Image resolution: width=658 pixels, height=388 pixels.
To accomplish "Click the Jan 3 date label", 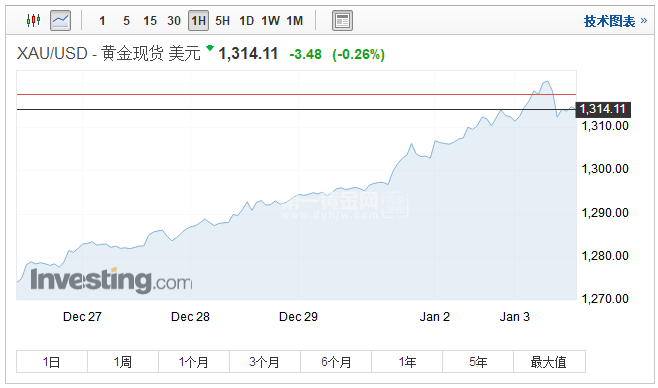I will pyautogui.click(x=514, y=317).
